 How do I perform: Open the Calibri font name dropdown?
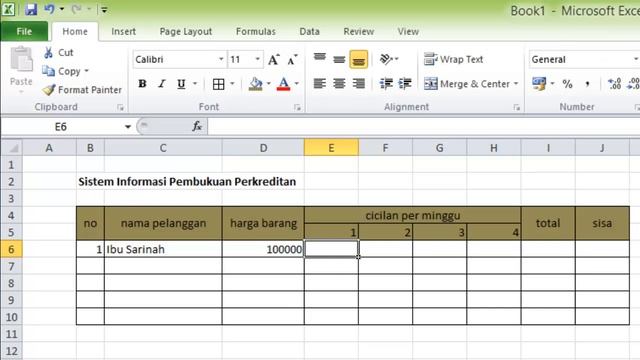[x=221, y=60]
